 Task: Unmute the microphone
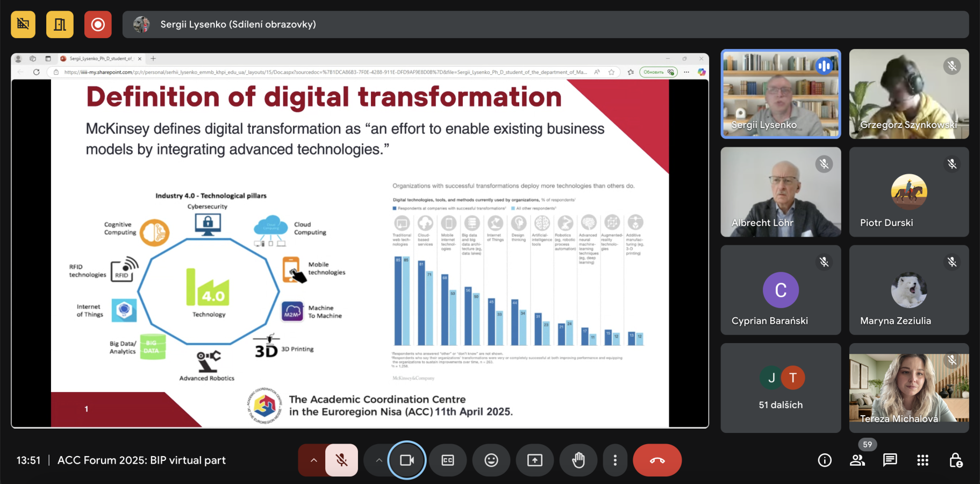click(x=341, y=460)
